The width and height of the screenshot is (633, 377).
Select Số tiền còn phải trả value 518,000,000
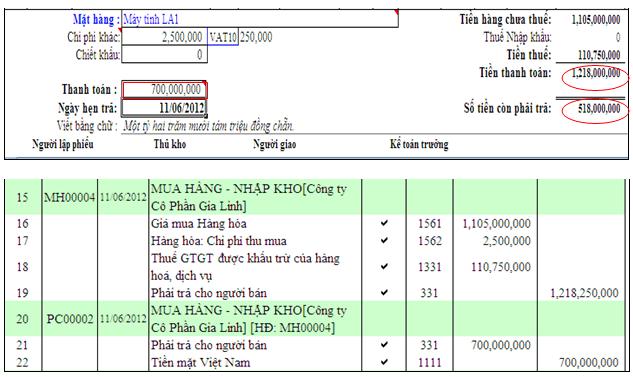[x=599, y=108]
